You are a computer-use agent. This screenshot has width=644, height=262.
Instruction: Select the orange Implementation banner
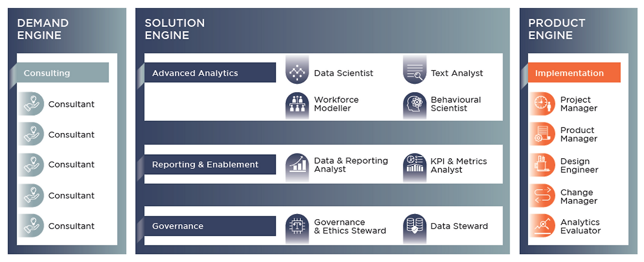point(574,73)
